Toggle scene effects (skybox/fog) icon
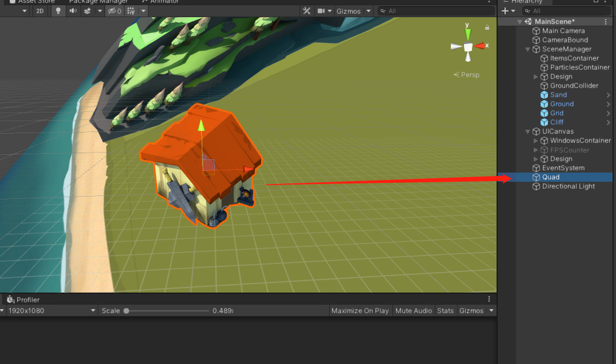 (87, 11)
